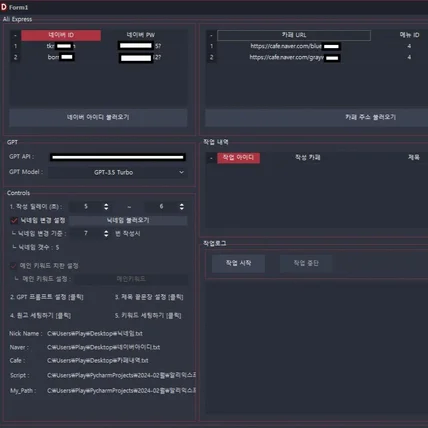The image size is (428, 428).
Task: Click the '네이버 아이디 불러오기' button
Action: tap(98, 117)
